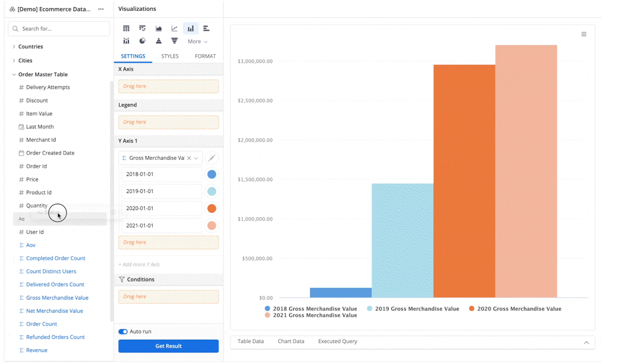Choose the pivot table visualization icon

143,28
